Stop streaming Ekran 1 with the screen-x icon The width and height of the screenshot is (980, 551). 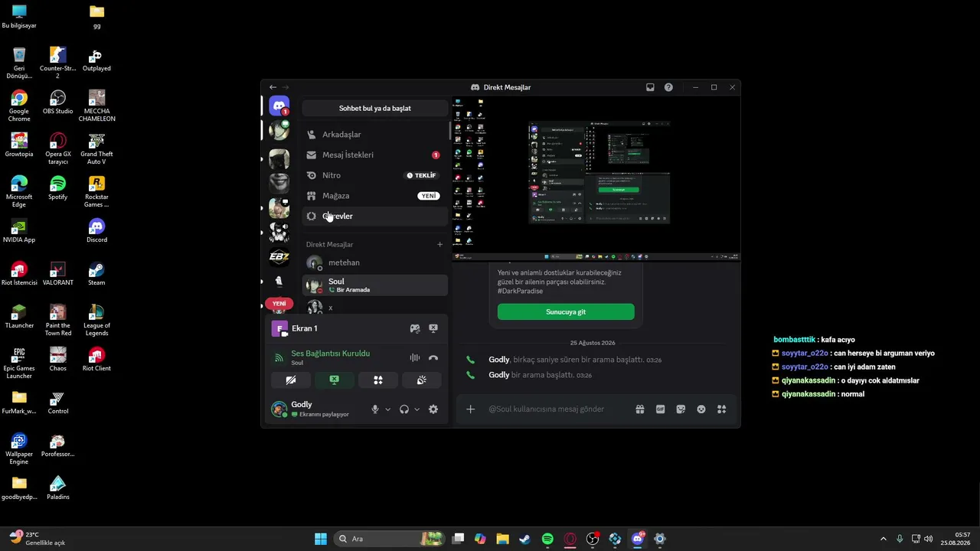click(433, 328)
